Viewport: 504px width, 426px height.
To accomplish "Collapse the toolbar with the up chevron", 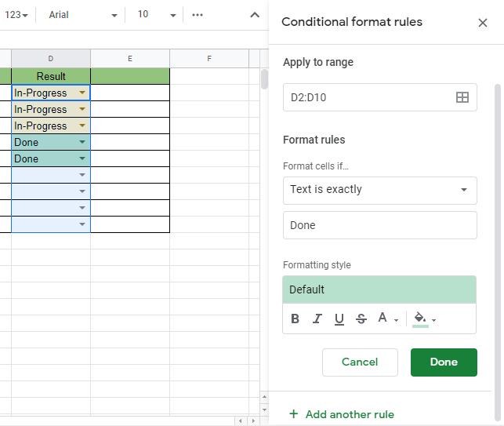I will click(x=254, y=15).
